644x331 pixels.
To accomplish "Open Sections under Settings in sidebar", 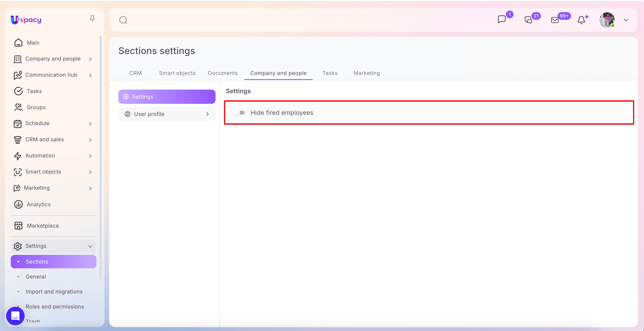I will [53, 261].
